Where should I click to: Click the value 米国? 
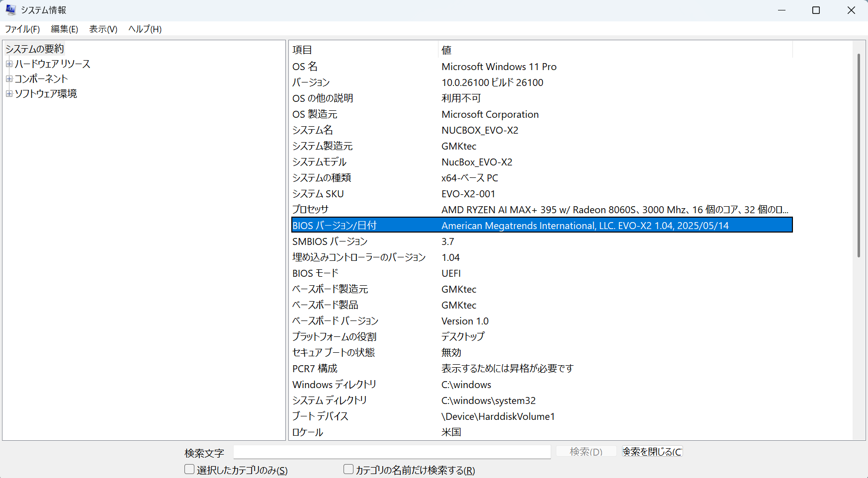tap(451, 432)
